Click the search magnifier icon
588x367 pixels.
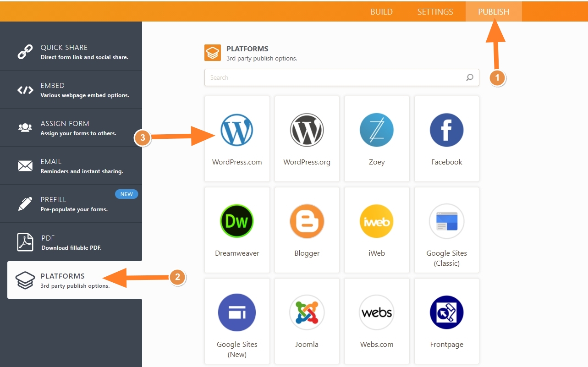coord(470,78)
